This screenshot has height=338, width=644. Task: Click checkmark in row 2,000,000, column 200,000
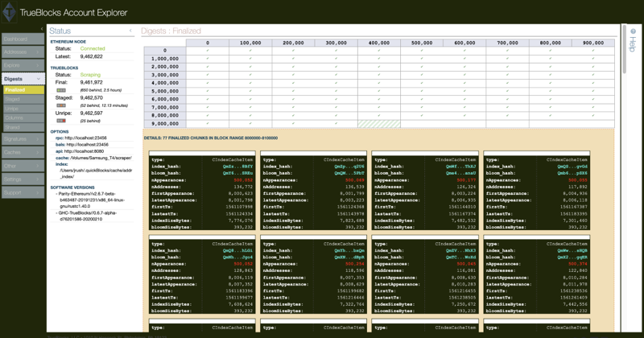click(x=293, y=67)
